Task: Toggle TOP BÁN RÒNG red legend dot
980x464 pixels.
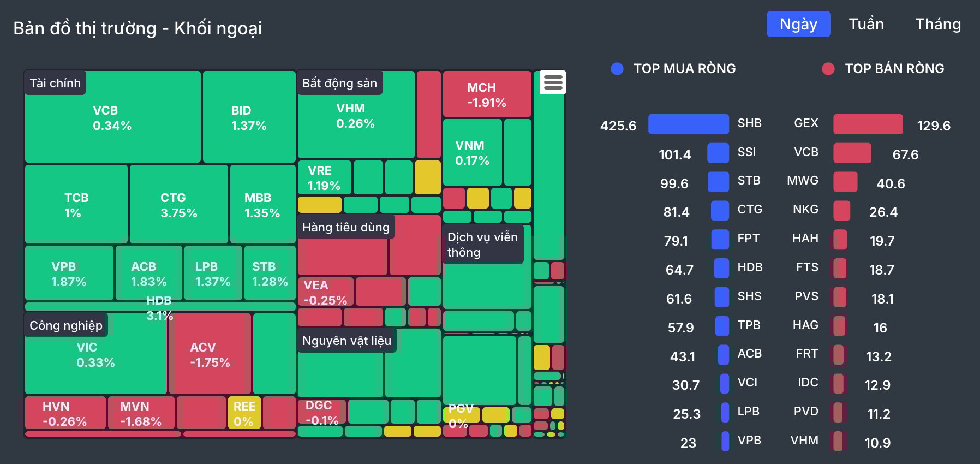Action: (x=828, y=69)
